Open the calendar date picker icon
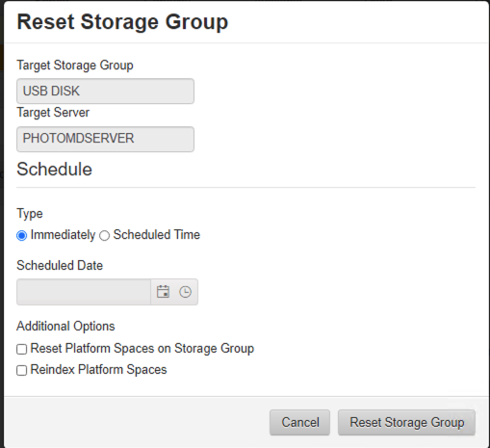The image size is (490, 448). (x=163, y=292)
